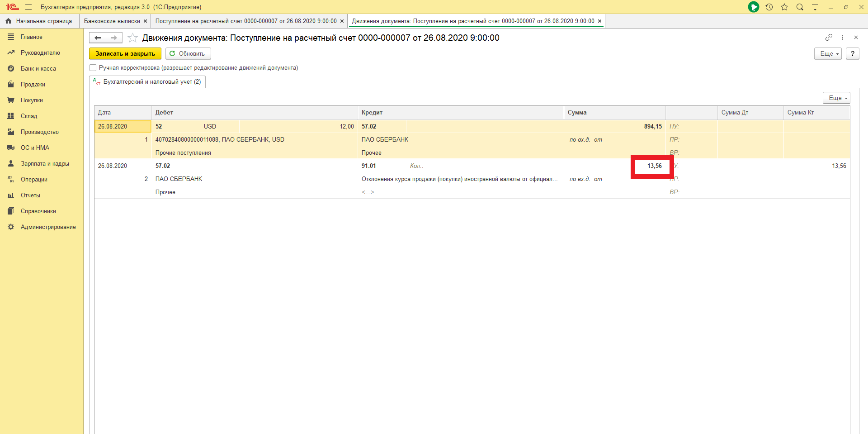Open favorites star in title bar

coord(784,7)
